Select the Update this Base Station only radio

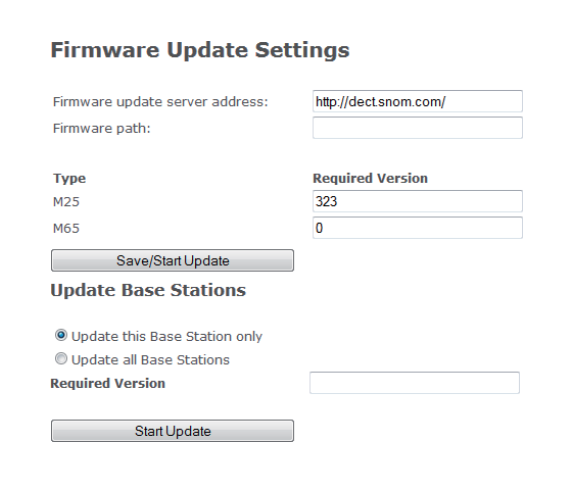coord(61,335)
